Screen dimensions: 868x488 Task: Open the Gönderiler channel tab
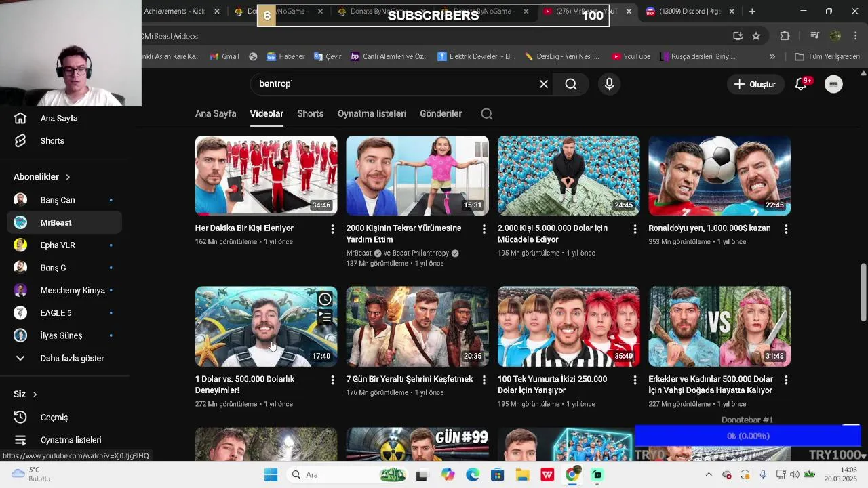(441, 114)
